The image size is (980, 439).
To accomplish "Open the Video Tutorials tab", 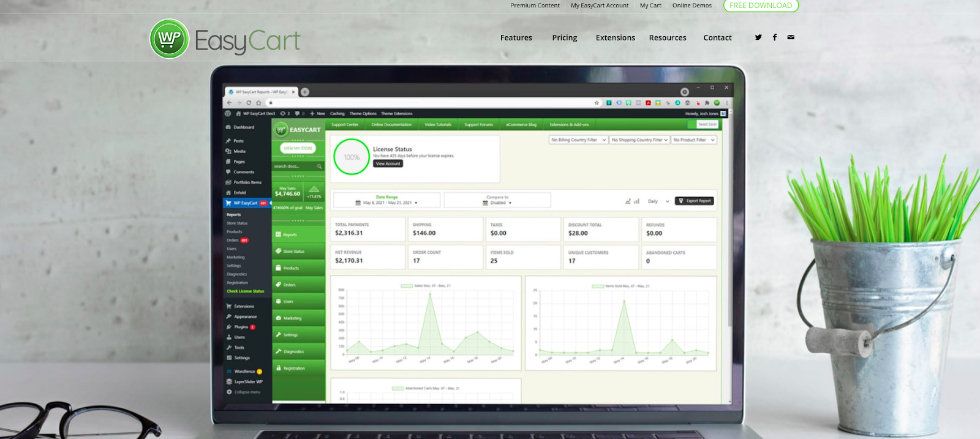I will [x=438, y=124].
